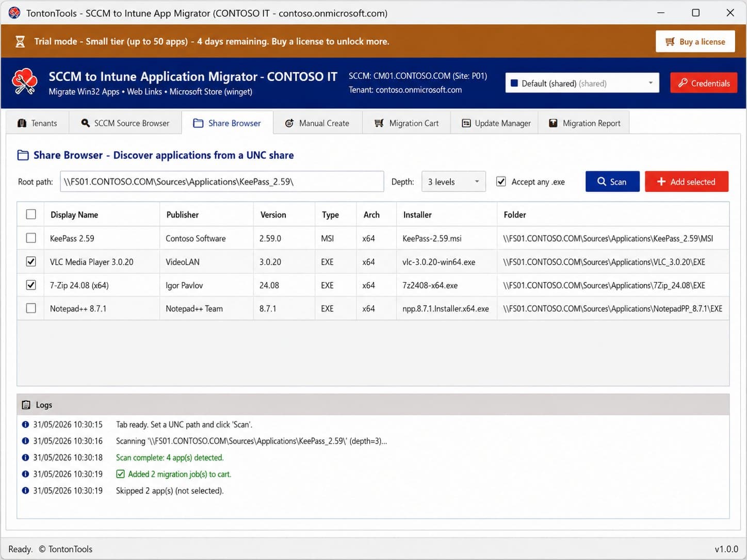Click the plus icon on Add selected button
The image size is (747, 560).
click(x=661, y=182)
